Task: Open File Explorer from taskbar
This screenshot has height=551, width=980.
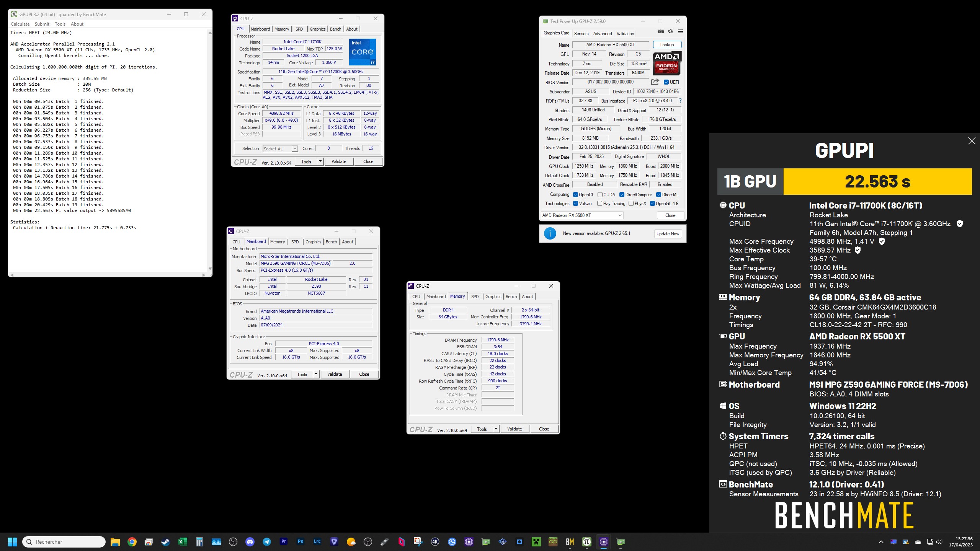Action: coord(115,542)
